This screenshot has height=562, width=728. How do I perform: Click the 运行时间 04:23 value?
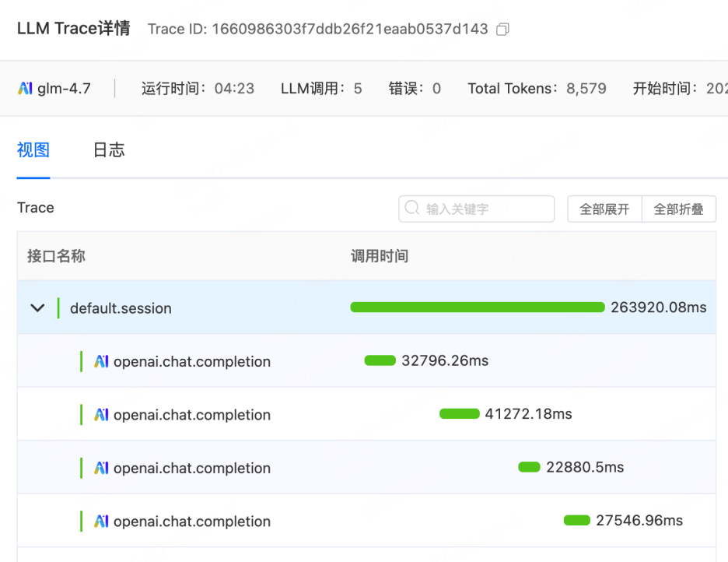pos(234,88)
